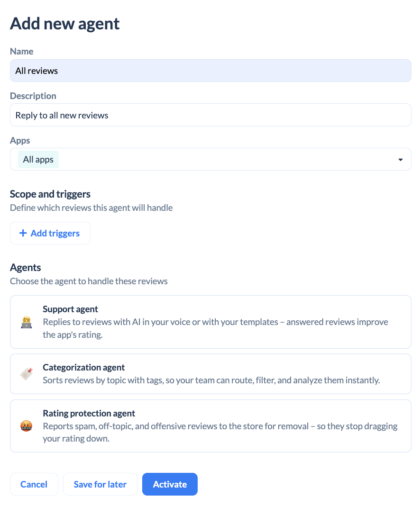Focus the Name field containing All reviews
This screenshot has width=420, height=506.
(x=210, y=71)
